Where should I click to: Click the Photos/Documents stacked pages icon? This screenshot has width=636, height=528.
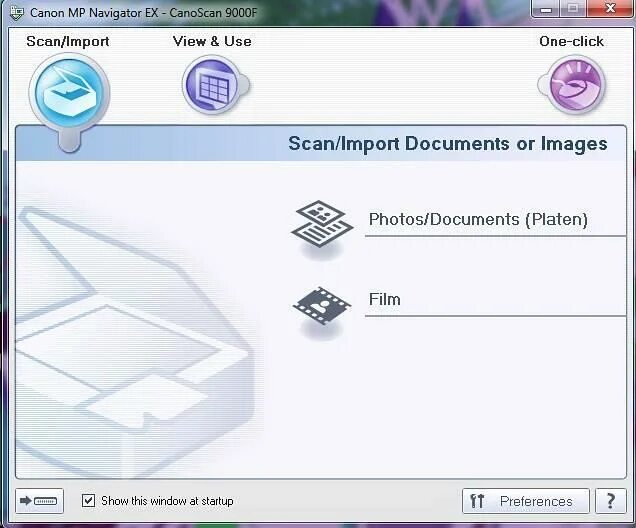(x=322, y=224)
